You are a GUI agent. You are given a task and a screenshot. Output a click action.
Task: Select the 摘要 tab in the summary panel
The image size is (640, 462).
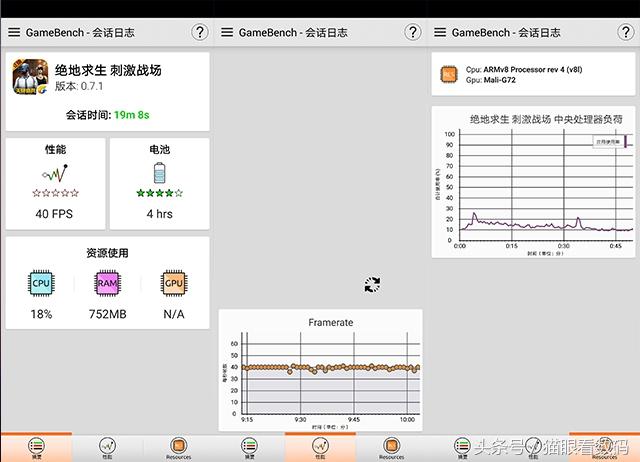(36, 447)
